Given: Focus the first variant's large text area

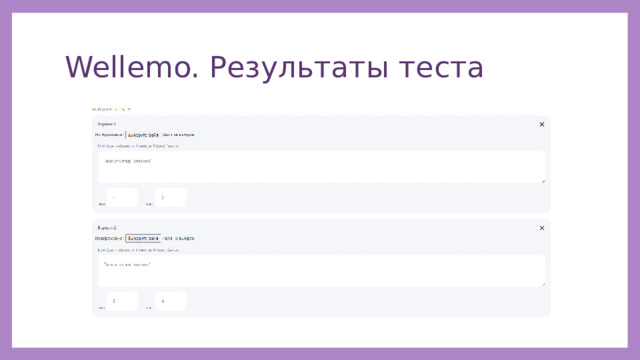Looking at the screenshot, I should [x=322, y=167].
